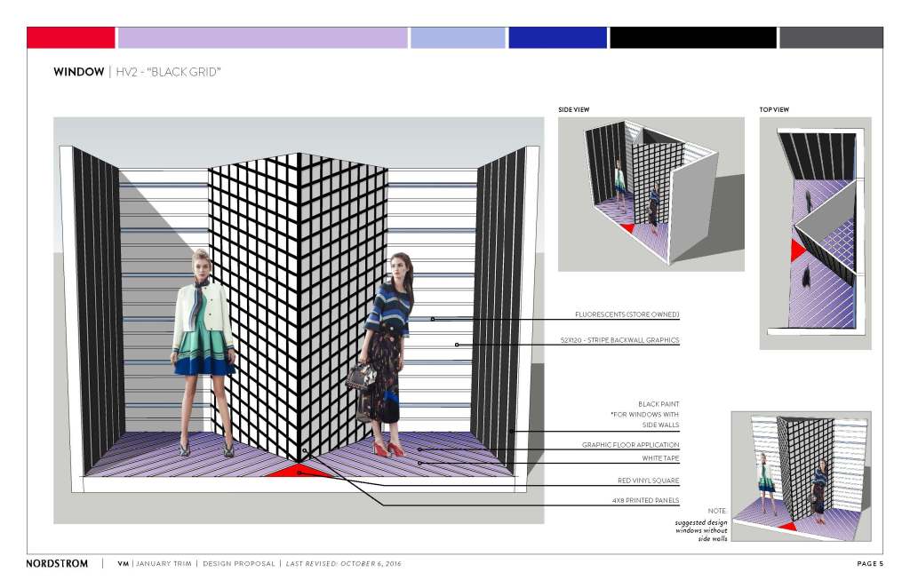910x588 pixels.
Task: Click the red color swatch in top bar
Action: click(71, 37)
